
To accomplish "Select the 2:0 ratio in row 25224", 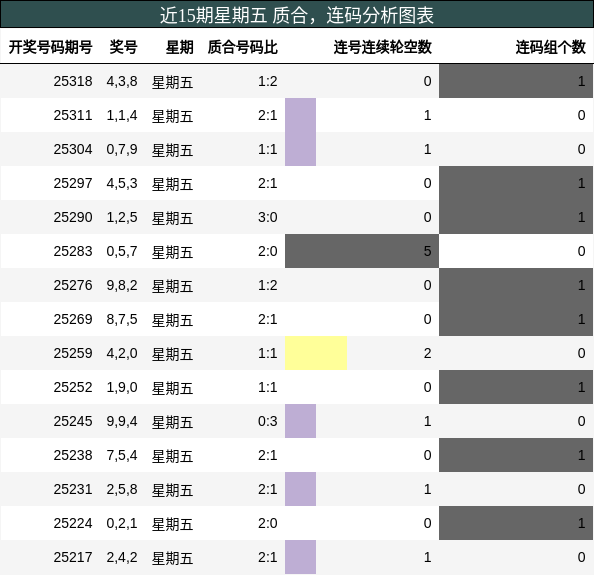I will click(267, 523).
